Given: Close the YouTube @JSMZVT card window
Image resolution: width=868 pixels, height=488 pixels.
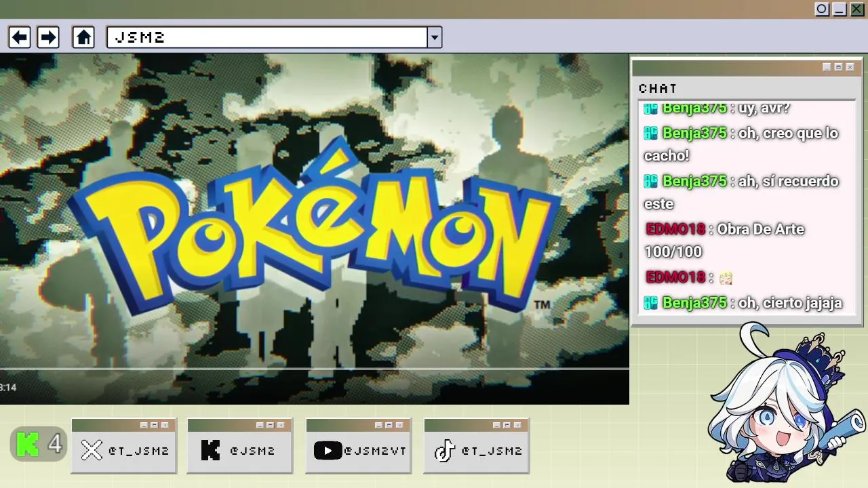Looking at the screenshot, I should [399, 425].
